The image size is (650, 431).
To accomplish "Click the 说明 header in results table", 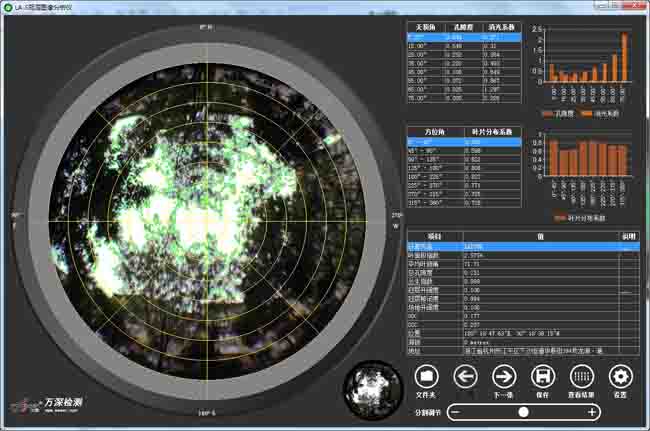I will tap(628, 235).
